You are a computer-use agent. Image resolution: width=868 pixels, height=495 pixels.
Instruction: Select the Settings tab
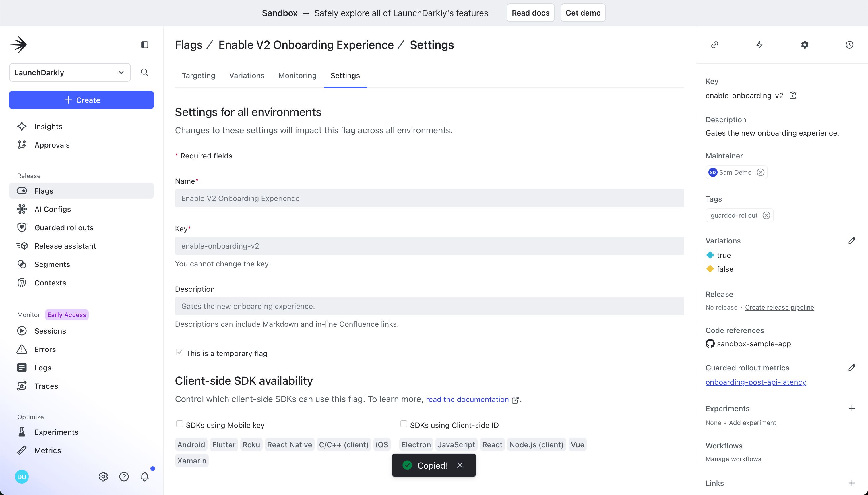click(345, 76)
